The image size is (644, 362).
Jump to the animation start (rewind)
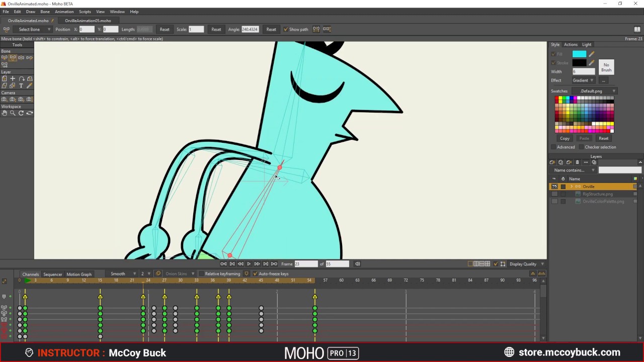coord(223,264)
